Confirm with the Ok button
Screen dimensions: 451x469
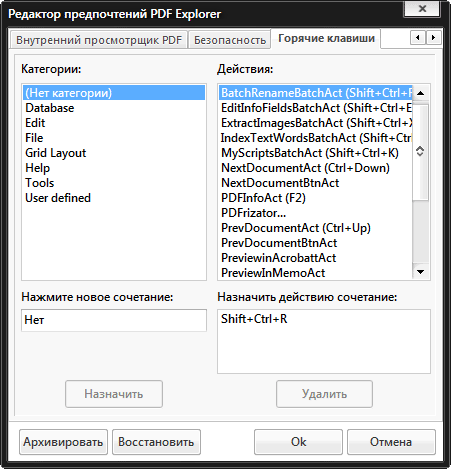click(x=298, y=442)
